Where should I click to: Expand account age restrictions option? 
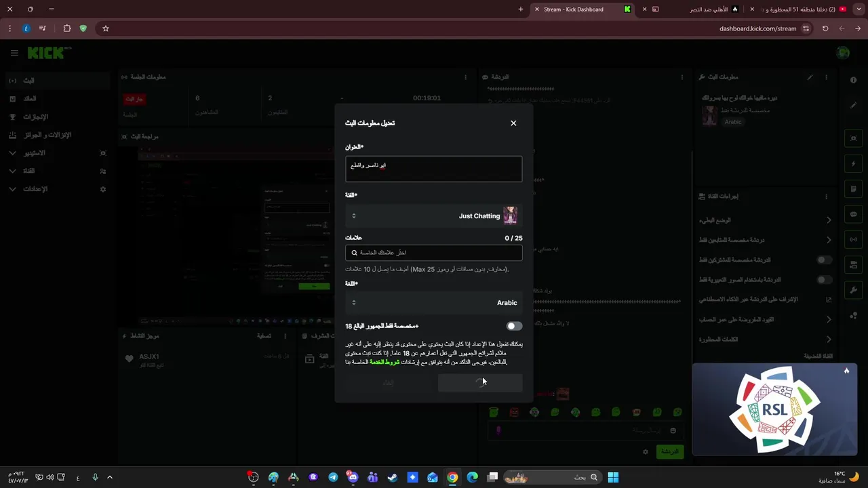coord(765,319)
